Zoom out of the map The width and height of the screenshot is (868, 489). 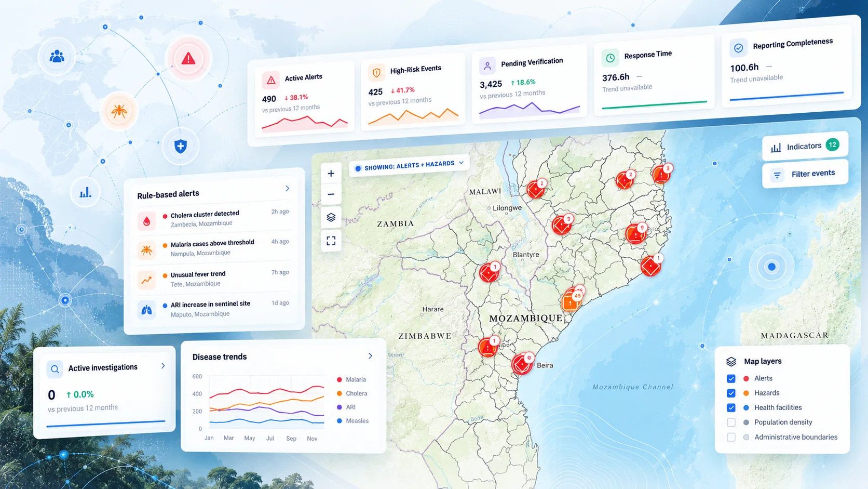pyautogui.click(x=331, y=195)
